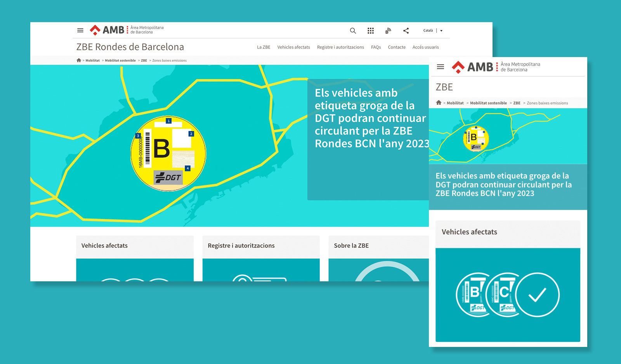Open Registre i autoritzacions menu item
The width and height of the screenshot is (621, 364).
340,47
